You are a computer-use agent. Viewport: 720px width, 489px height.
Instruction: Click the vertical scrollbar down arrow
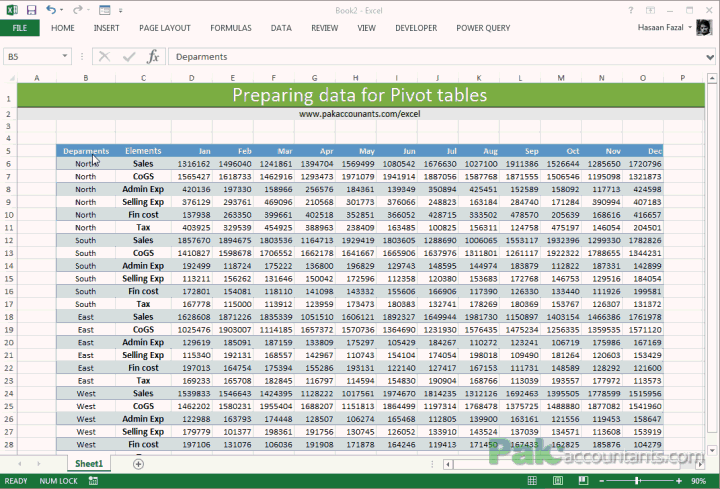712,450
